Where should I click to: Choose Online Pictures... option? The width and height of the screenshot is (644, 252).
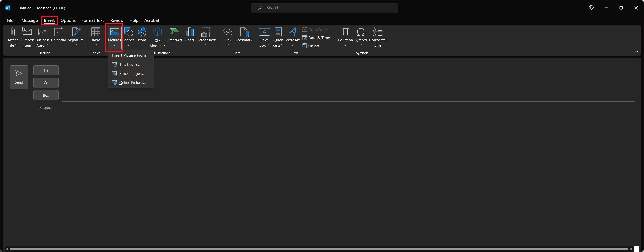click(x=131, y=82)
